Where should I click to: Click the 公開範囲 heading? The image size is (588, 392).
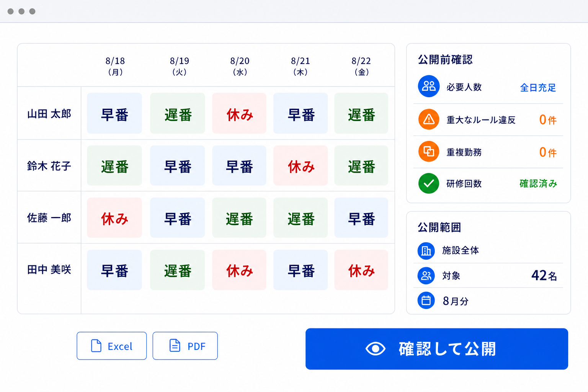(x=439, y=227)
